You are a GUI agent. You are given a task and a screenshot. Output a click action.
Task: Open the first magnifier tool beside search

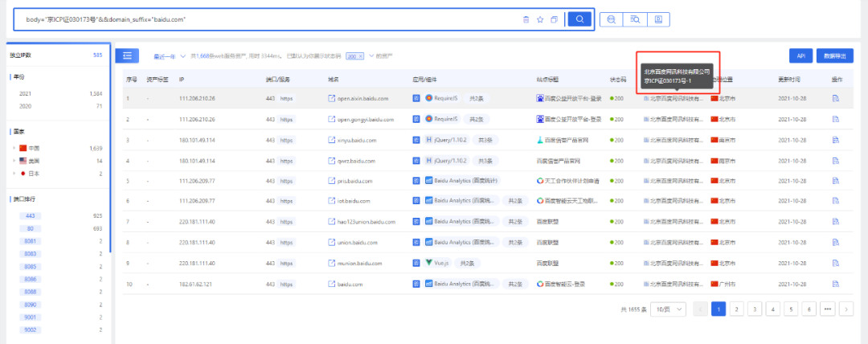coord(612,19)
